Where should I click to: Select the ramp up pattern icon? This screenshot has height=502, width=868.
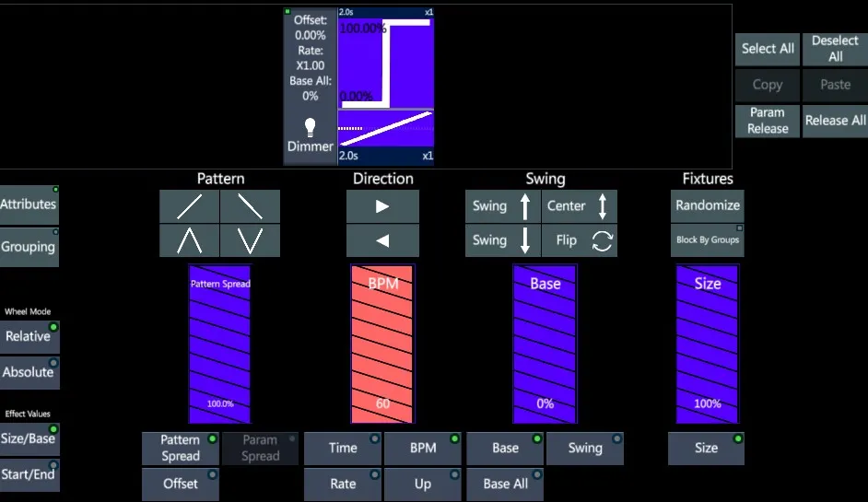point(189,206)
